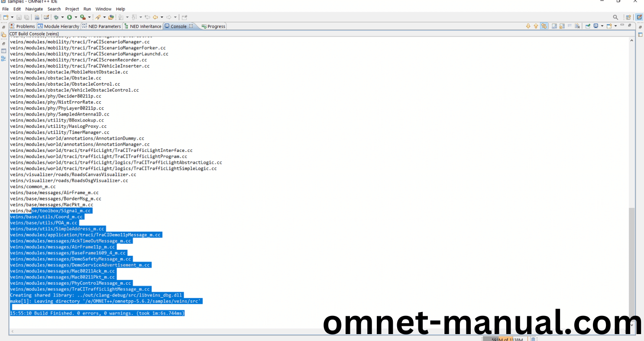
Task: Open the New wizard dropdown arrow
Action: pyautogui.click(x=12, y=17)
